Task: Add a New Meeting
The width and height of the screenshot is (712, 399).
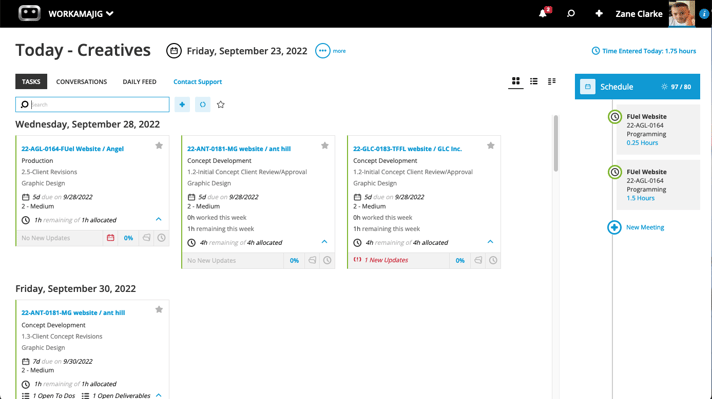Action: pos(636,227)
